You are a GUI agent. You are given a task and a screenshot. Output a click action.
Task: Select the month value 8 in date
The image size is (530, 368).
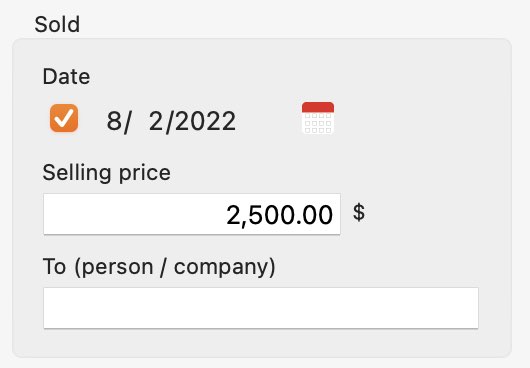(114, 121)
